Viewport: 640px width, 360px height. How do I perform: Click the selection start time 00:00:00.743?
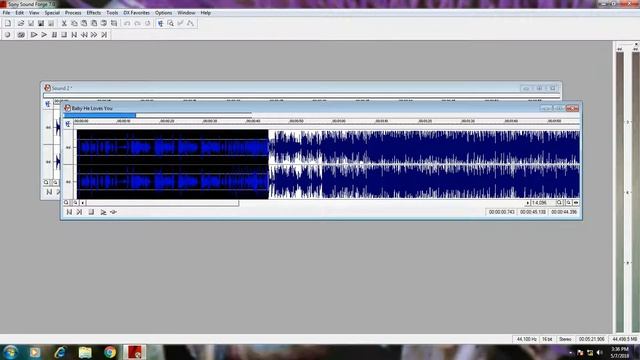(x=502, y=212)
